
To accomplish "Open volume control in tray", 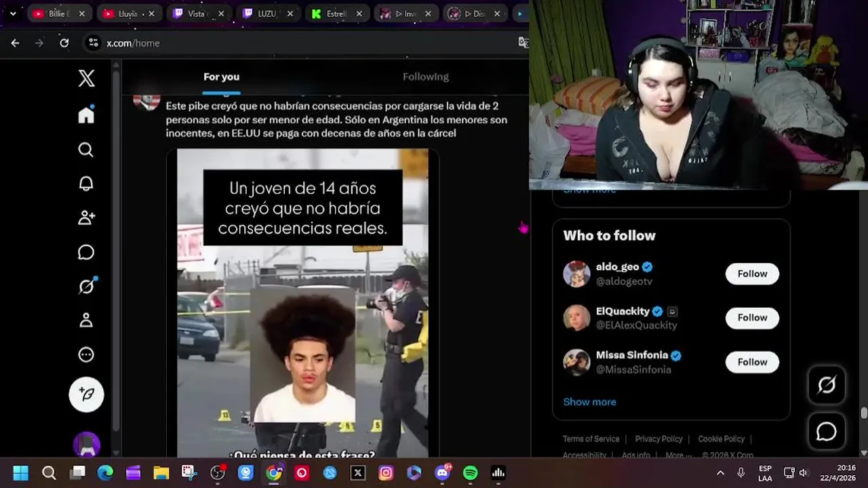I will point(804,473).
